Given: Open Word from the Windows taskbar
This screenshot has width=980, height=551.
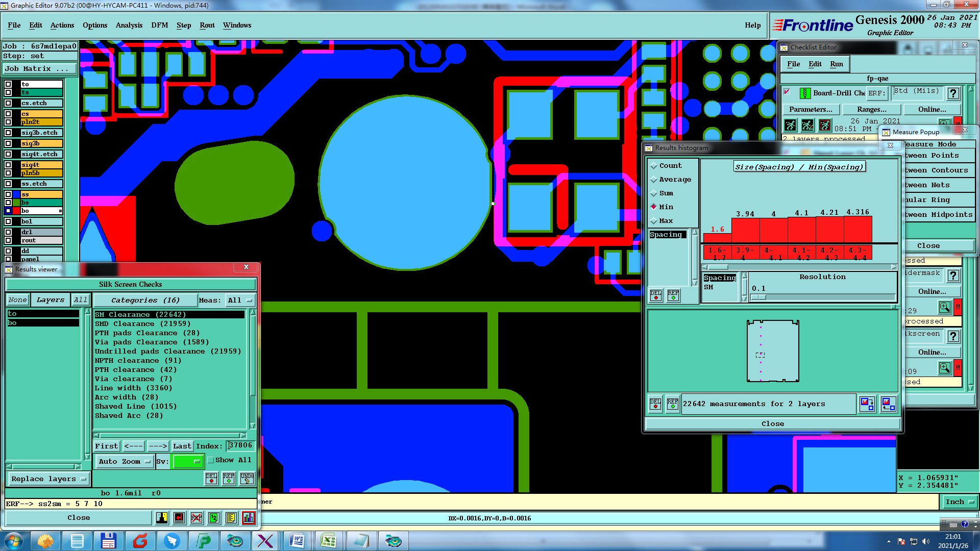Looking at the screenshot, I should pyautogui.click(x=297, y=541).
